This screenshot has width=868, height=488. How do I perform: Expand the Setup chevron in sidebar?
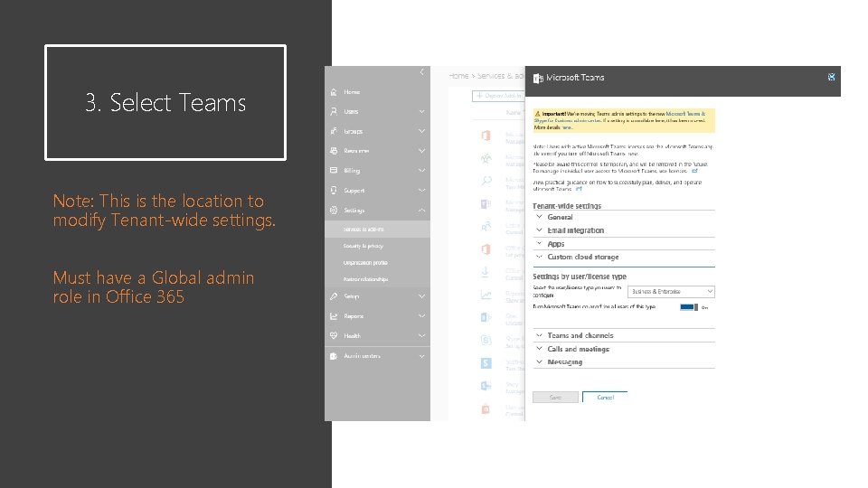(422, 296)
